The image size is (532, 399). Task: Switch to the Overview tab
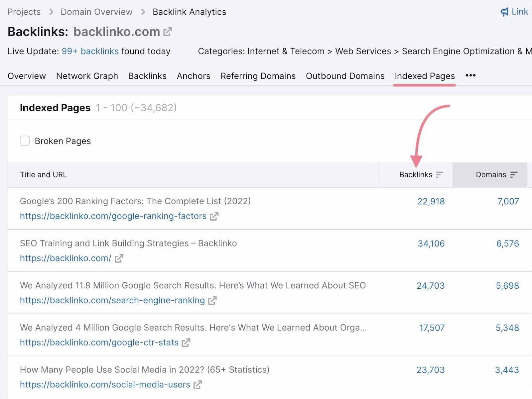pyautogui.click(x=27, y=76)
